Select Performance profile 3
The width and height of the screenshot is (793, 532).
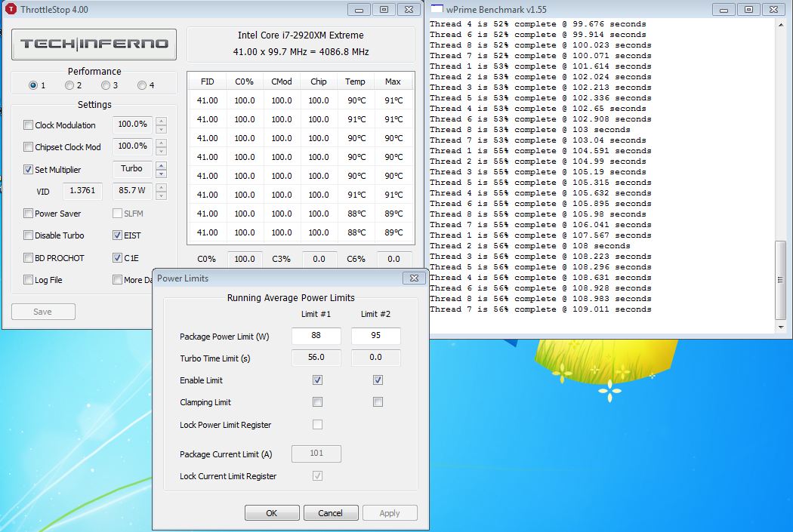pos(105,85)
